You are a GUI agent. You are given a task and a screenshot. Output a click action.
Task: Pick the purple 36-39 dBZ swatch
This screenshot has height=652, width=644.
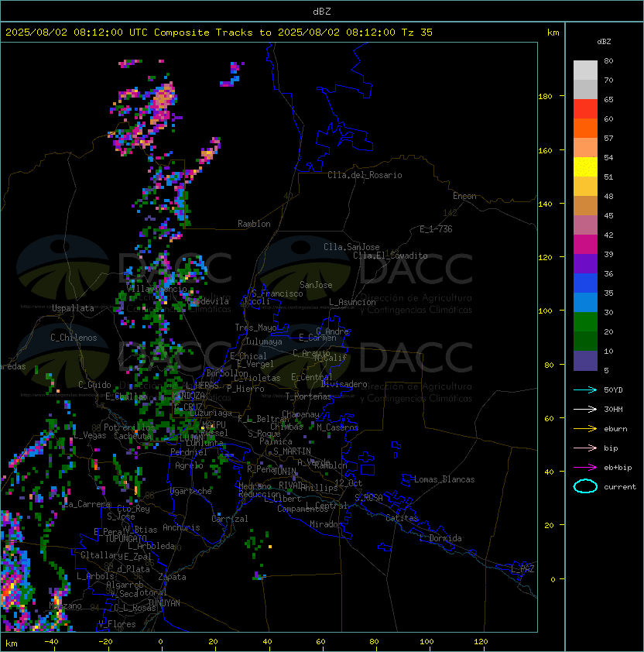coord(585,263)
